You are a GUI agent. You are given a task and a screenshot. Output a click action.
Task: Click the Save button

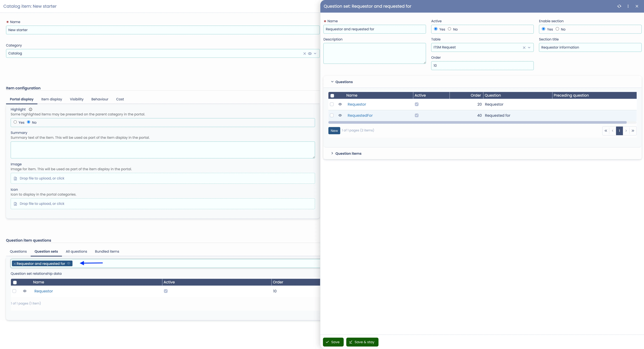[x=333, y=342]
